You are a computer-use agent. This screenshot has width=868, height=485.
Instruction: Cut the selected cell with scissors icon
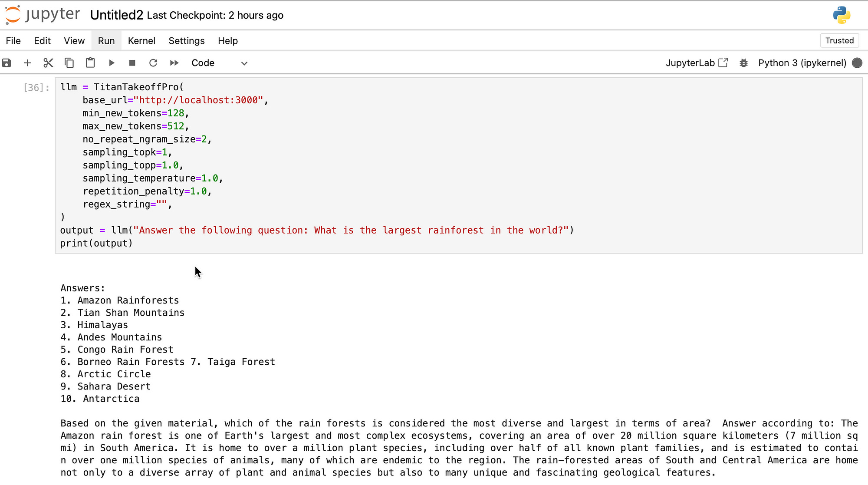pos(48,63)
